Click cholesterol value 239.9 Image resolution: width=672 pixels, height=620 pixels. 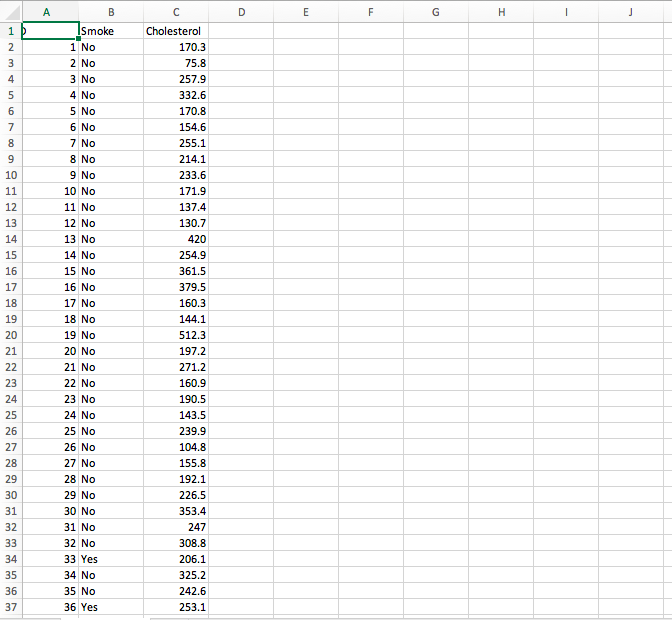point(176,431)
